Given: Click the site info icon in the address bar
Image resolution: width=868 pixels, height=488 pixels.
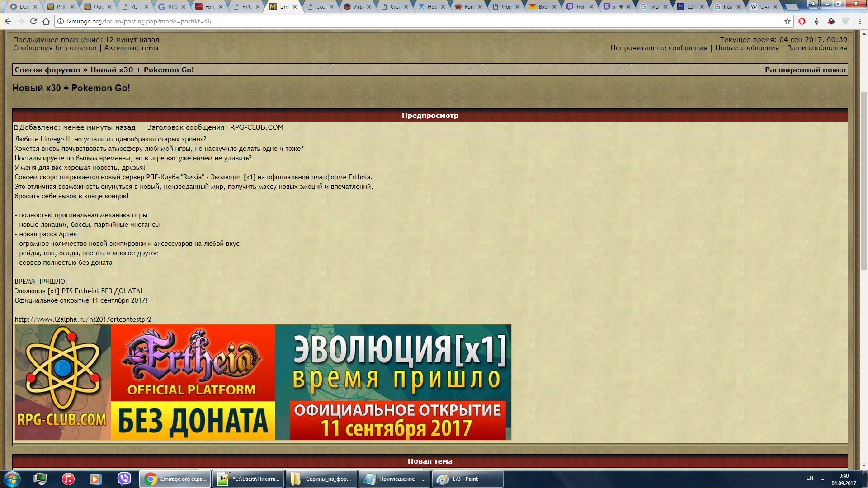Looking at the screenshot, I should click(61, 21).
